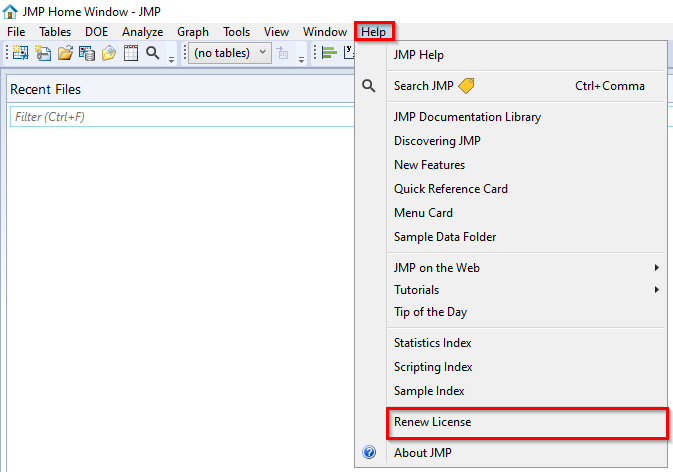Click the JMP home window title icon
Image resolution: width=673 pixels, height=472 pixels.
(x=10, y=11)
